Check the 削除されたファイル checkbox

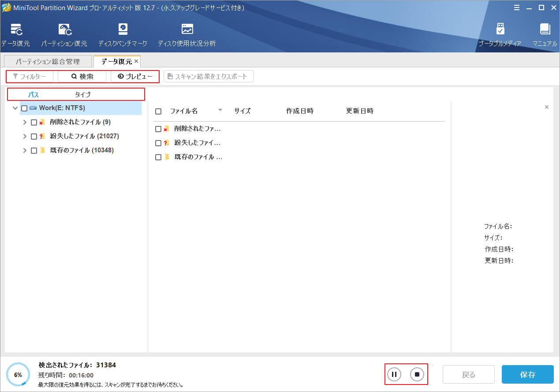tap(34, 122)
